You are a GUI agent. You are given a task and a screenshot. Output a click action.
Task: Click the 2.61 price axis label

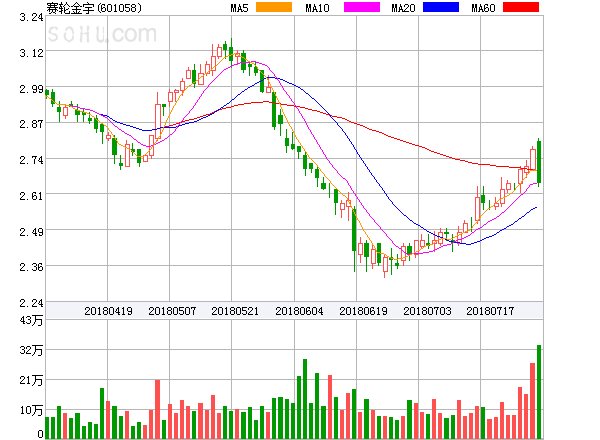[x=31, y=196]
